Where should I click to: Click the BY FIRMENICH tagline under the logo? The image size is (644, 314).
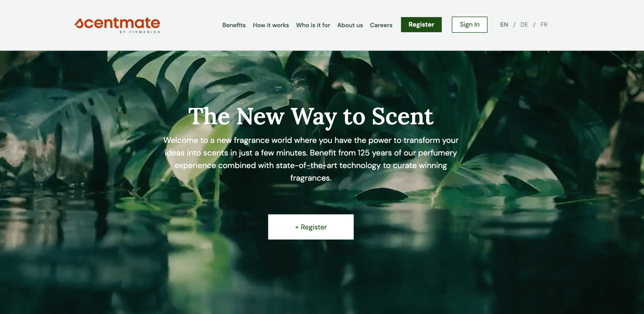(x=140, y=32)
